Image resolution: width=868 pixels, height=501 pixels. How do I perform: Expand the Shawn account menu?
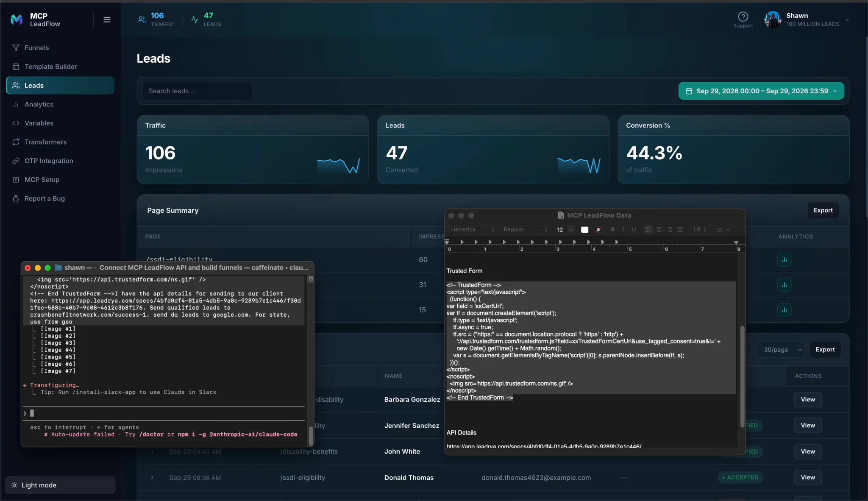click(x=807, y=20)
